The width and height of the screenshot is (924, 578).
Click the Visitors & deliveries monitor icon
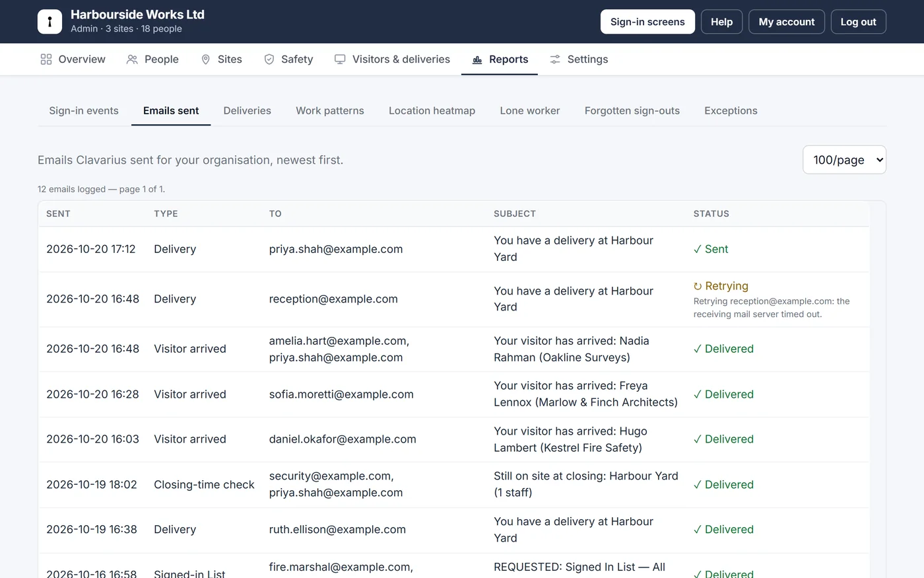tap(340, 59)
